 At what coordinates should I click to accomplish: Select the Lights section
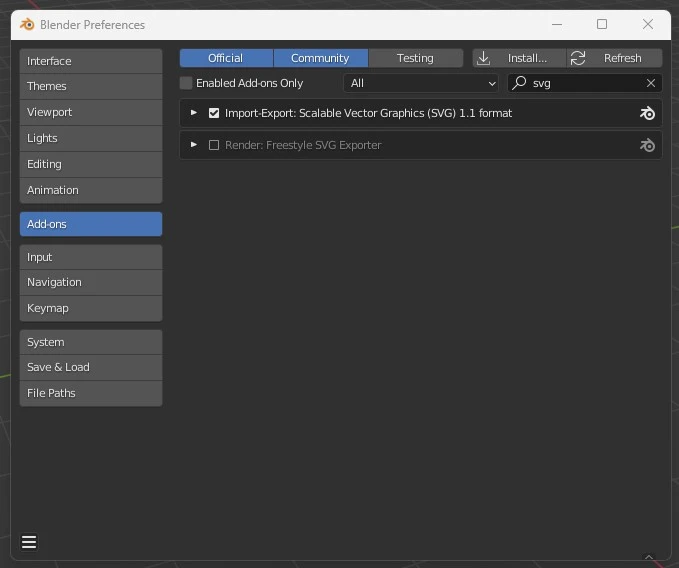tap(91, 138)
